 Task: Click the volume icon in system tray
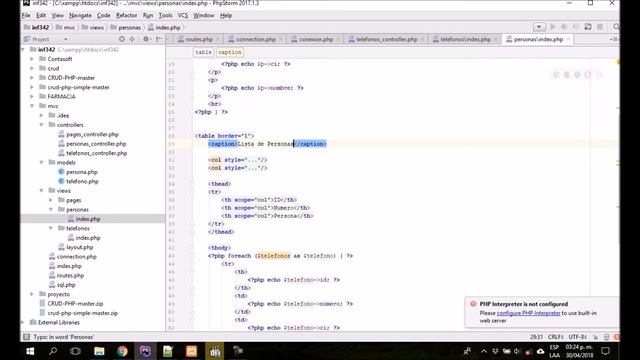tap(517, 351)
